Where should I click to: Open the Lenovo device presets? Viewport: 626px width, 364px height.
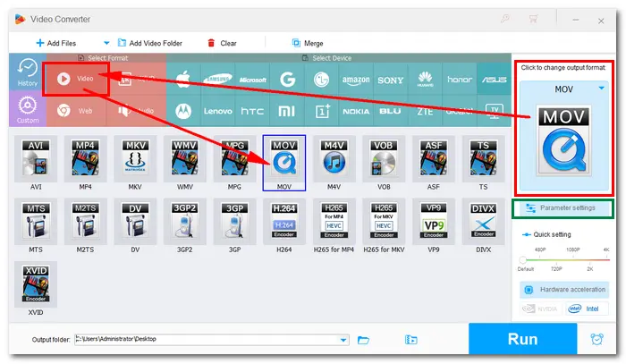(217, 111)
